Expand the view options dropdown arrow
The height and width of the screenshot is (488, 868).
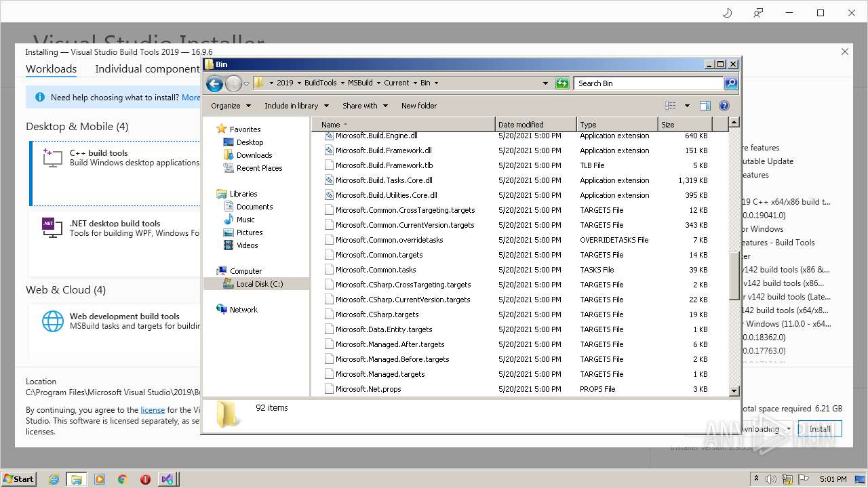[686, 106]
